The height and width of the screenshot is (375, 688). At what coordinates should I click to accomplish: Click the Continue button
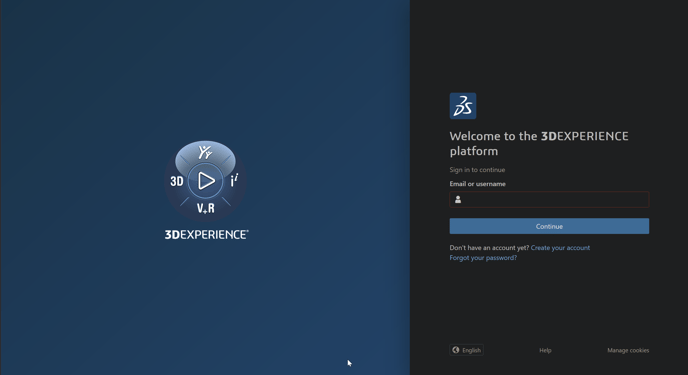point(549,226)
